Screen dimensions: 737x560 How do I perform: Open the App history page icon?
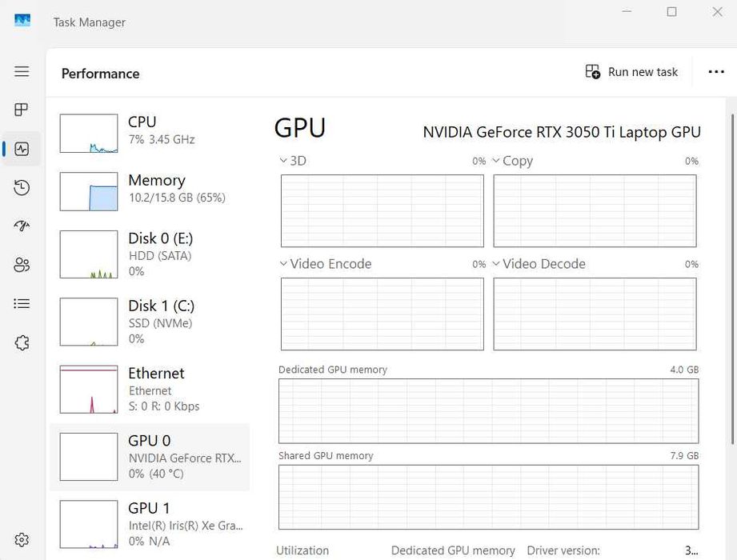22,187
